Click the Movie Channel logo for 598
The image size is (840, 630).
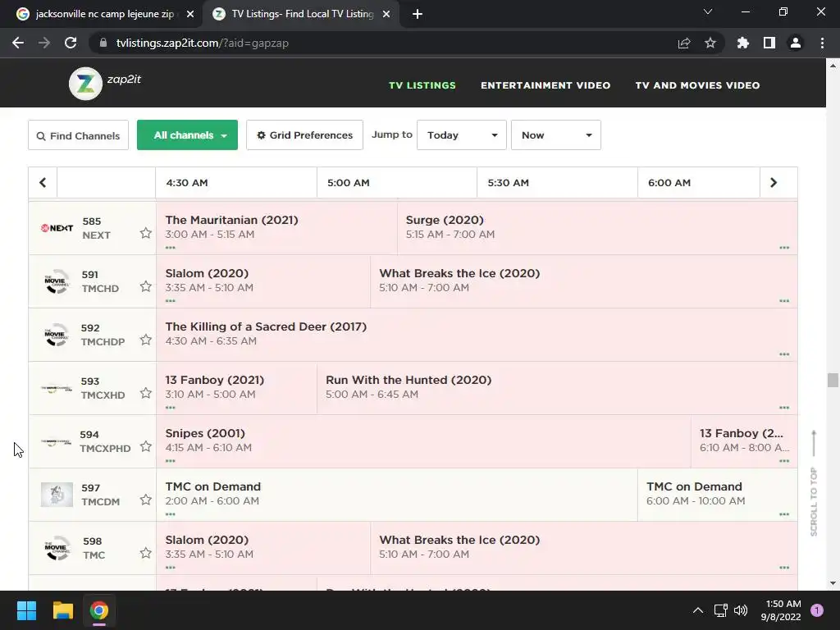[x=57, y=548]
